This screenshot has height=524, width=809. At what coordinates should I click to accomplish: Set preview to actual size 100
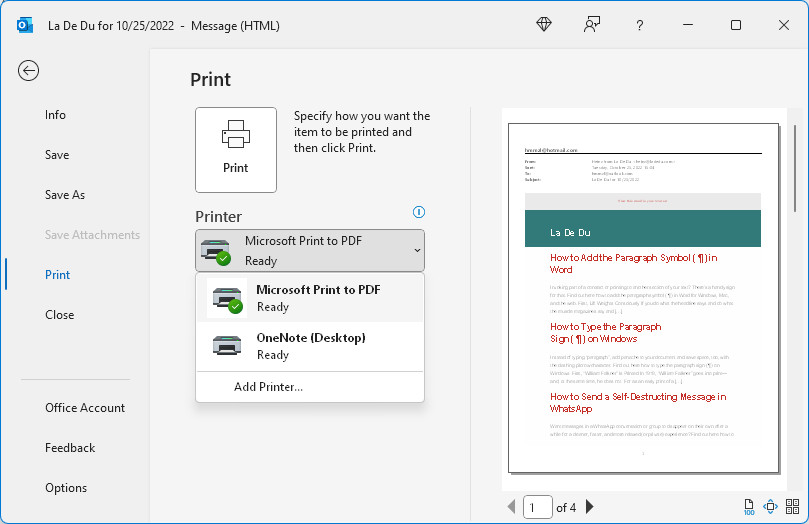pos(749,507)
